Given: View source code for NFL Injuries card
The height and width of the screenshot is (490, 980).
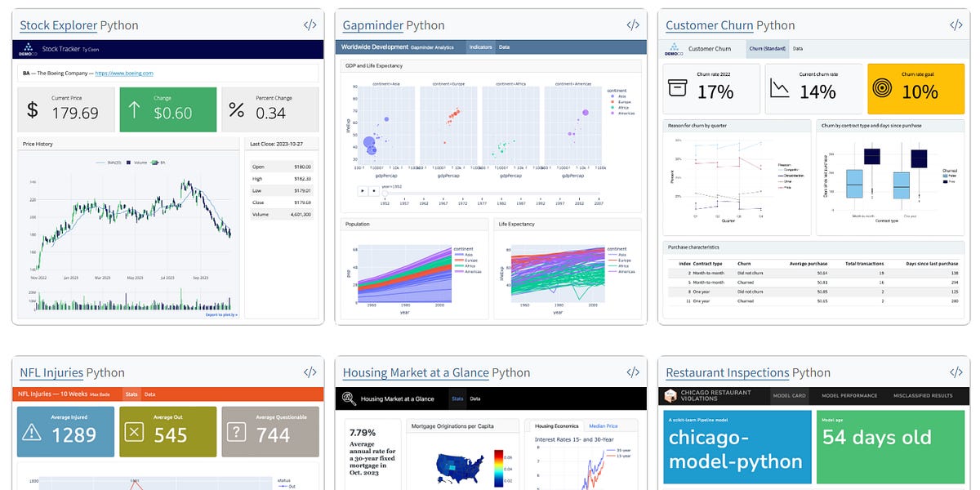Looking at the screenshot, I should (310, 372).
